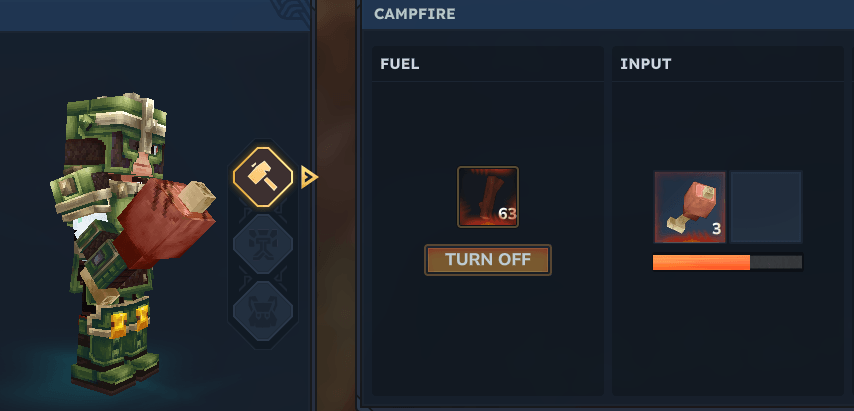Click the empty second input slot
This screenshot has height=411, width=854.
click(x=766, y=207)
